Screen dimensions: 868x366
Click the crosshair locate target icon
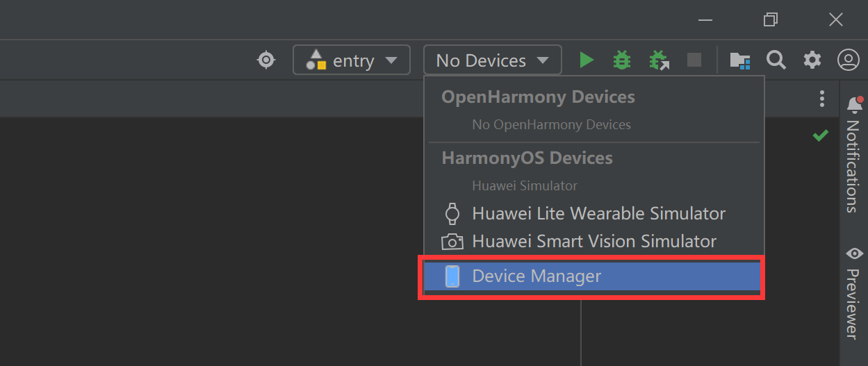click(266, 60)
